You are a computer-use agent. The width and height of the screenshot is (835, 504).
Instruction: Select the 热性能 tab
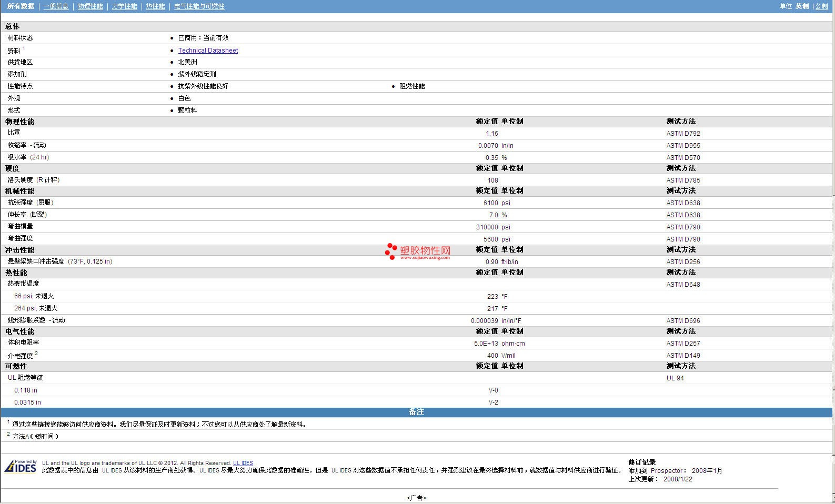point(155,6)
